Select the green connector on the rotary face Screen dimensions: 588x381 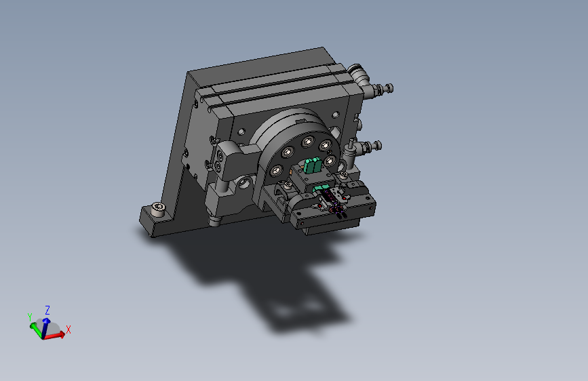pyautogui.click(x=313, y=165)
